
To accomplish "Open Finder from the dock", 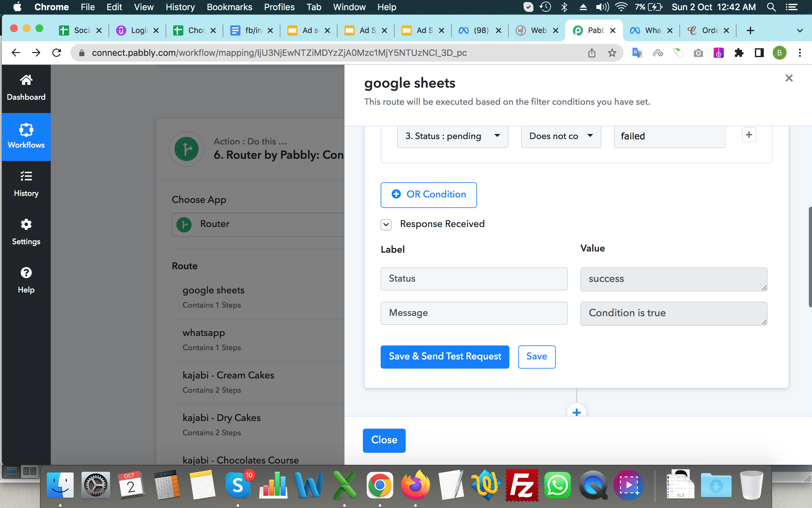I will pyautogui.click(x=60, y=485).
